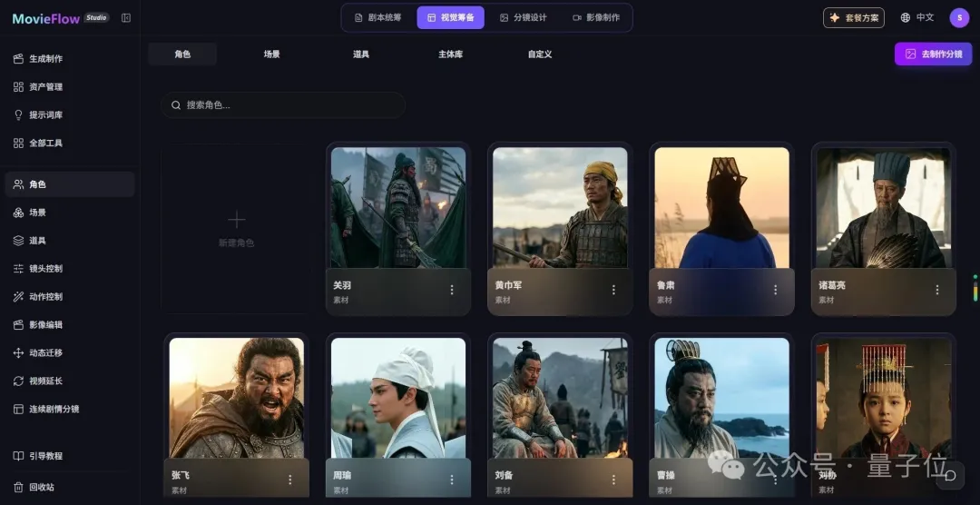Switch to 视觉筹备 step tab

(451, 17)
